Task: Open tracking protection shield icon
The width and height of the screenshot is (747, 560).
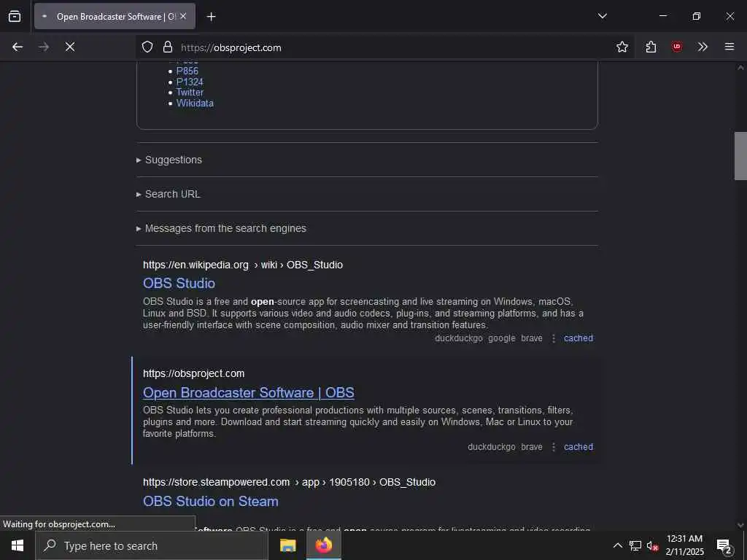Action: coord(147,47)
